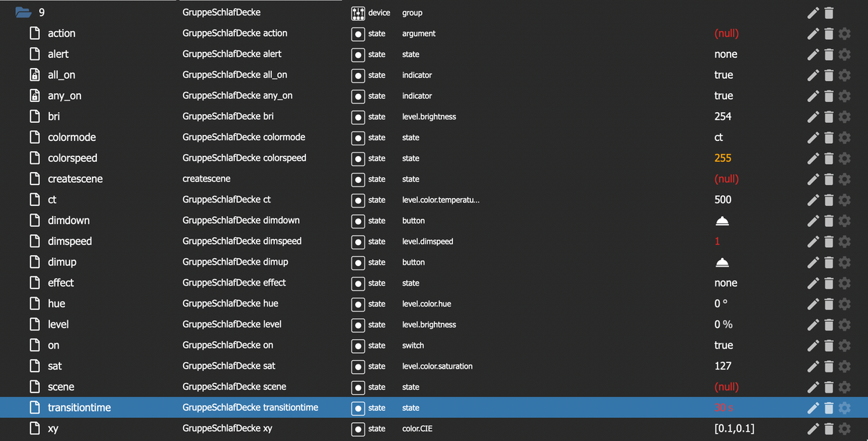
Task: Select the alert tree item
Action: coord(58,54)
